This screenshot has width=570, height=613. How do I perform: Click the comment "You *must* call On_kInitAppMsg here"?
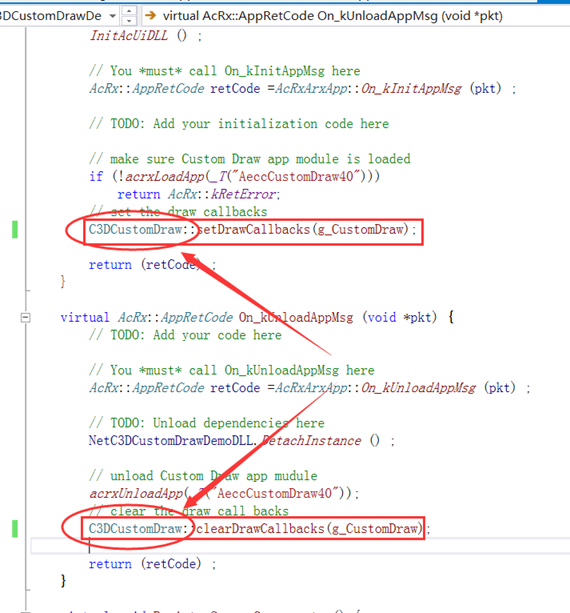225,71
